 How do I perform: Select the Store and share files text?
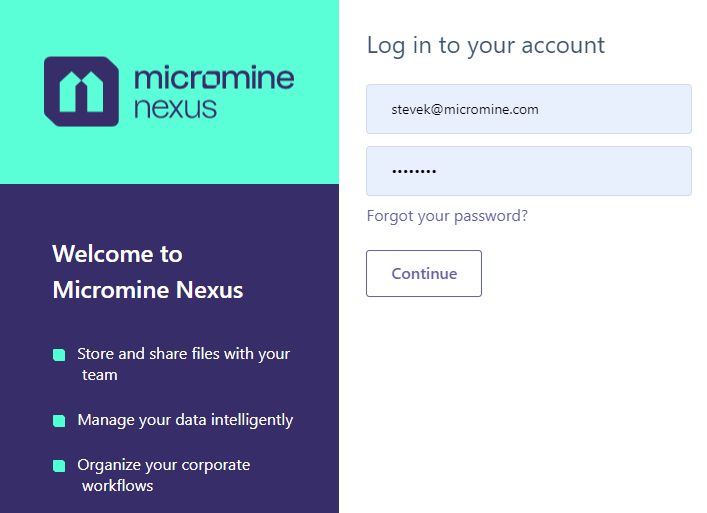(183, 364)
